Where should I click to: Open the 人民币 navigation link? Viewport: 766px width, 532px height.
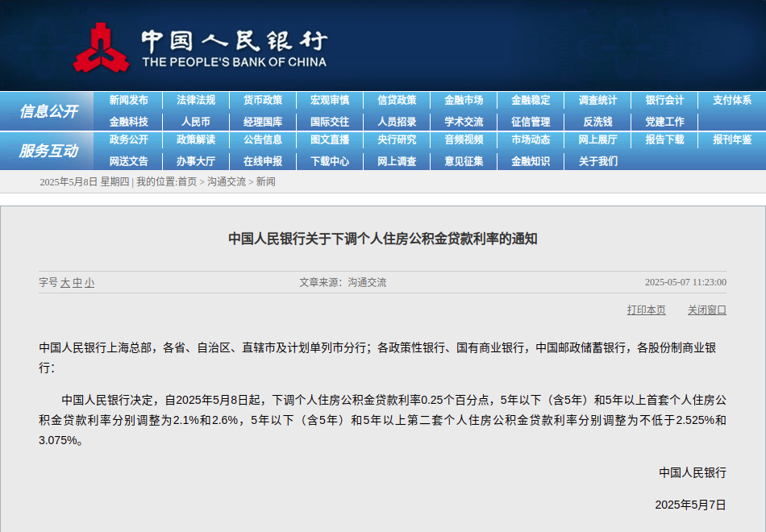point(196,122)
